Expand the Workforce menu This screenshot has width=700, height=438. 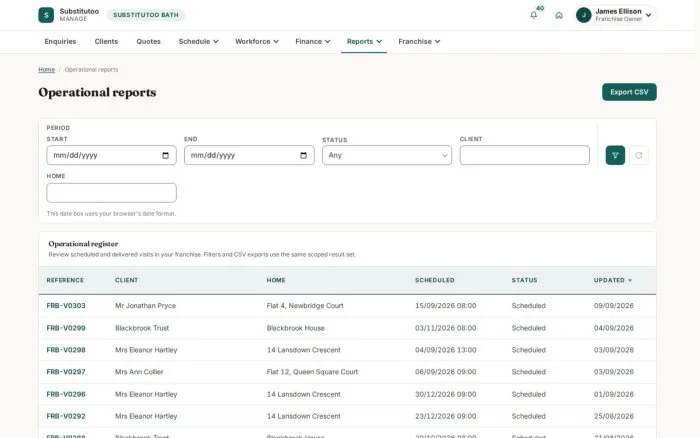(x=257, y=42)
